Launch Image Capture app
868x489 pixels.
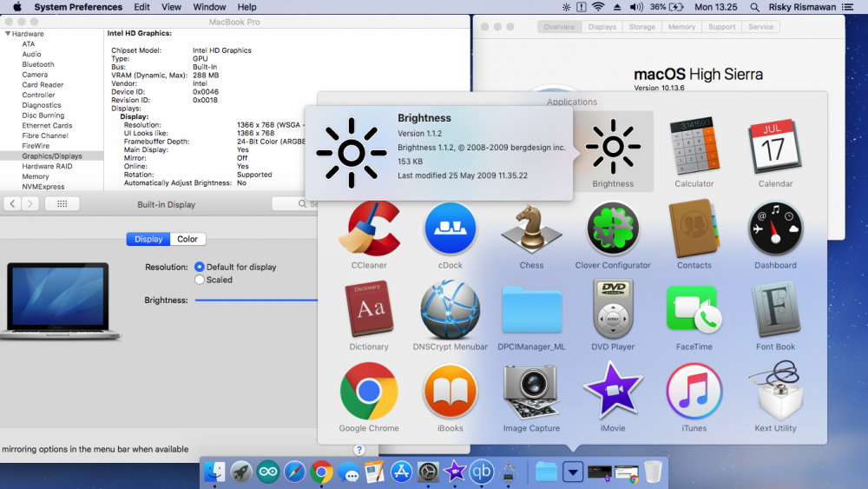click(531, 391)
